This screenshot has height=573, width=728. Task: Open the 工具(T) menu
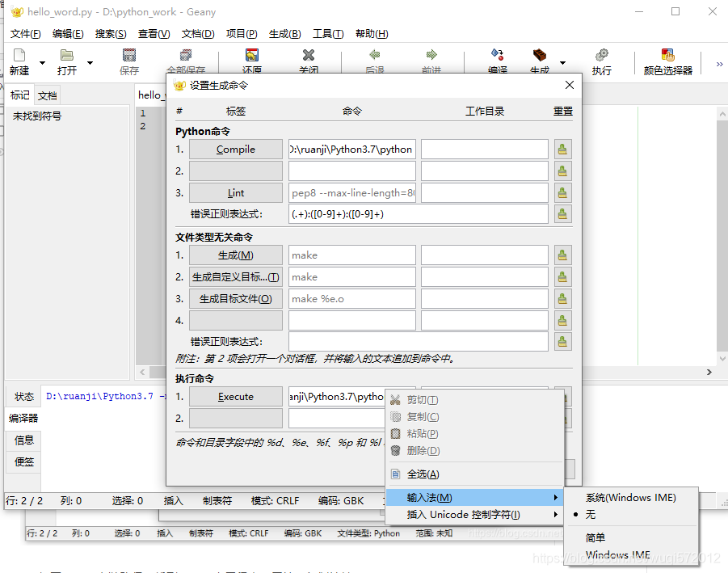[x=328, y=34]
